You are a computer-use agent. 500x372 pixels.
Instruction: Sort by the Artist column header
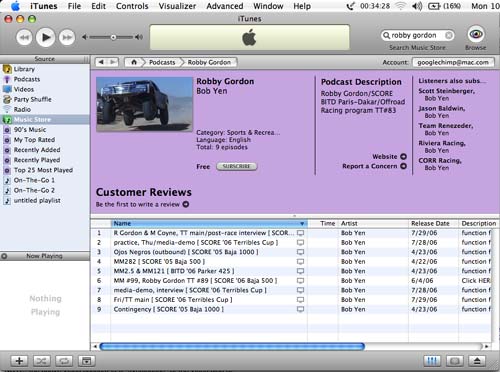pyautogui.click(x=373, y=223)
